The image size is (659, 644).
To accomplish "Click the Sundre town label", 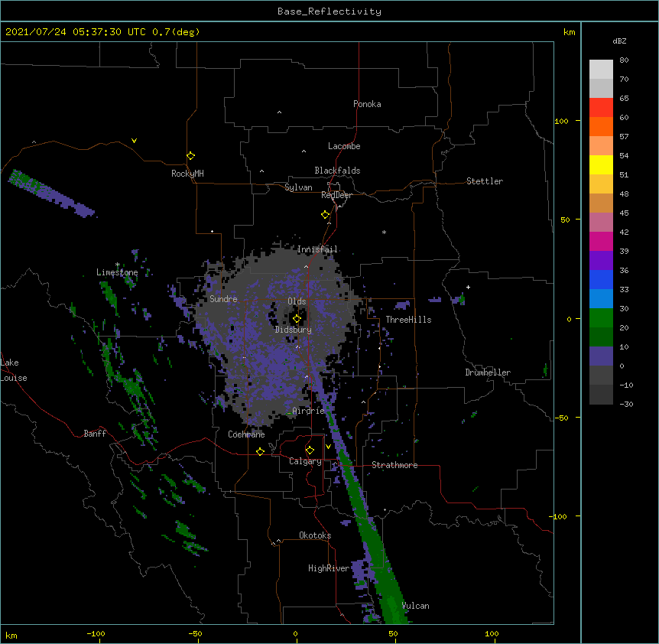I will (223, 299).
